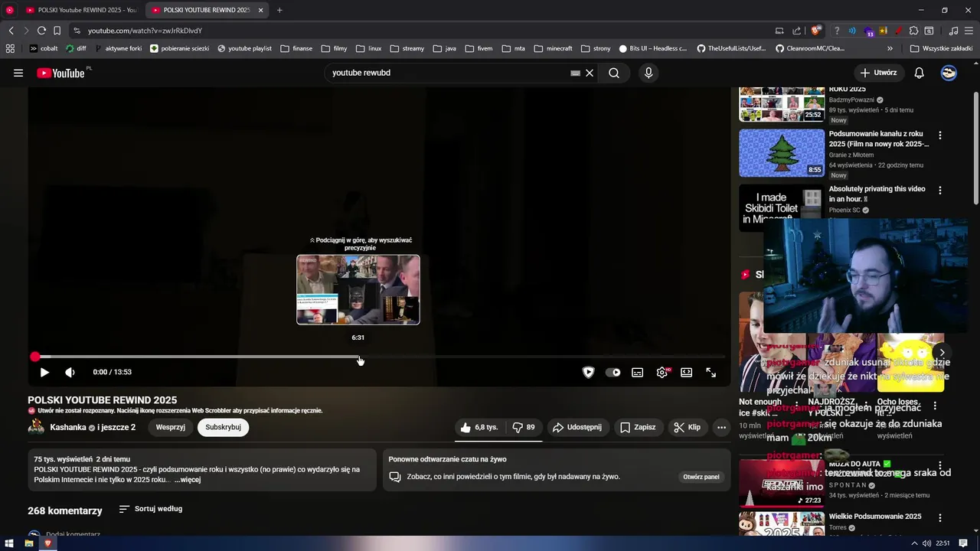Image resolution: width=980 pixels, height=551 pixels.
Task: Open more actions three-dot menu under video
Action: click(x=721, y=427)
